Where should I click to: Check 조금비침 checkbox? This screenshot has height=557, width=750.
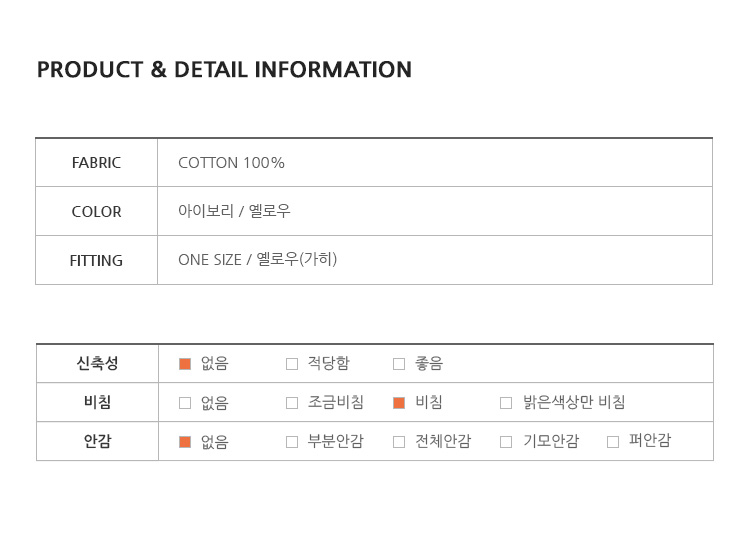coord(292,403)
